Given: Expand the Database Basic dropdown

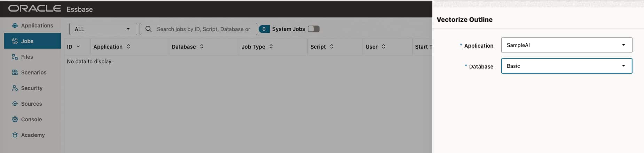Looking at the screenshot, I should [x=623, y=66].
